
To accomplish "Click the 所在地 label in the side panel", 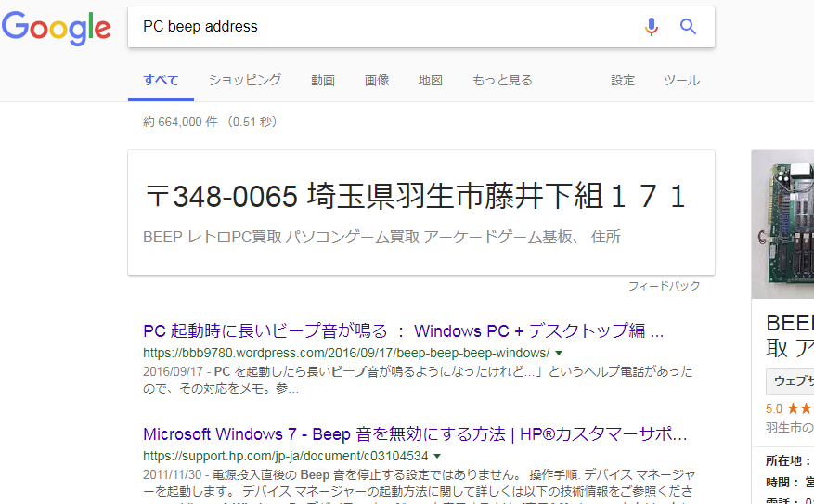I will (x=789, y=461).
